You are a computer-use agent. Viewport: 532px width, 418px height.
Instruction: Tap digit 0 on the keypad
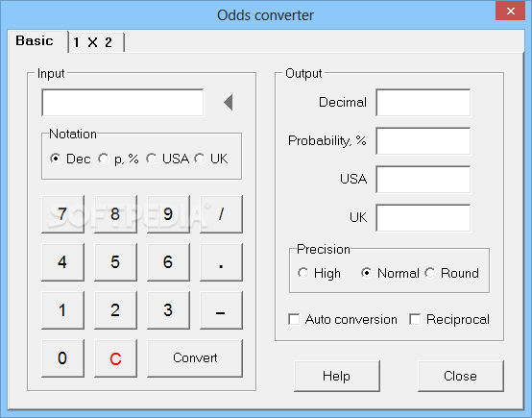coord(62,358)
